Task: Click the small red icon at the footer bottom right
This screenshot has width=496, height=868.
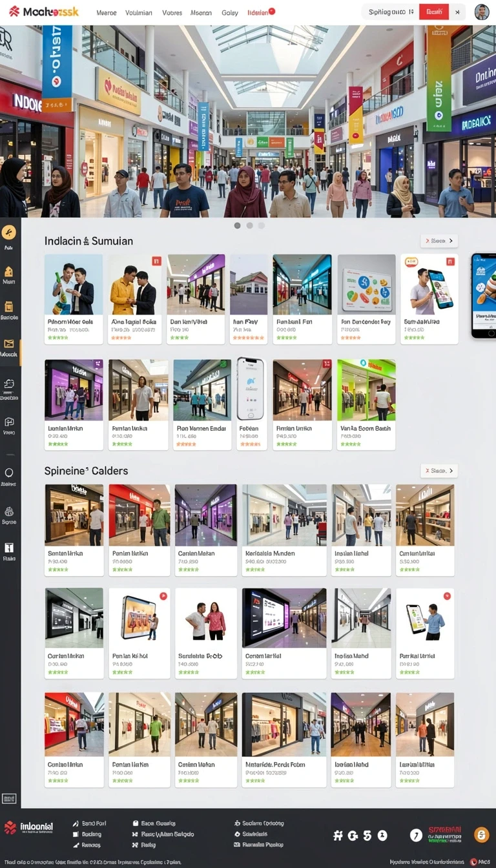Action: 473,862
